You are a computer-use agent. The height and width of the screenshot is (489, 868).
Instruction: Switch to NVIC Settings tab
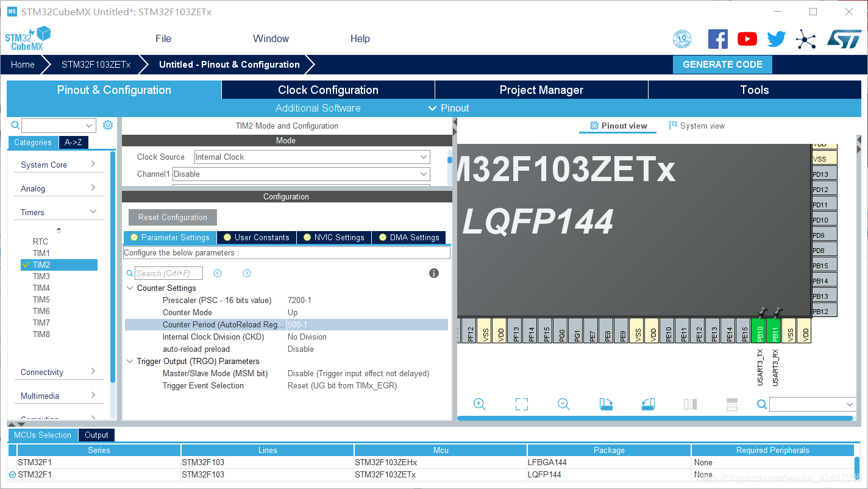pyautogui.click(x=333, y=237)
